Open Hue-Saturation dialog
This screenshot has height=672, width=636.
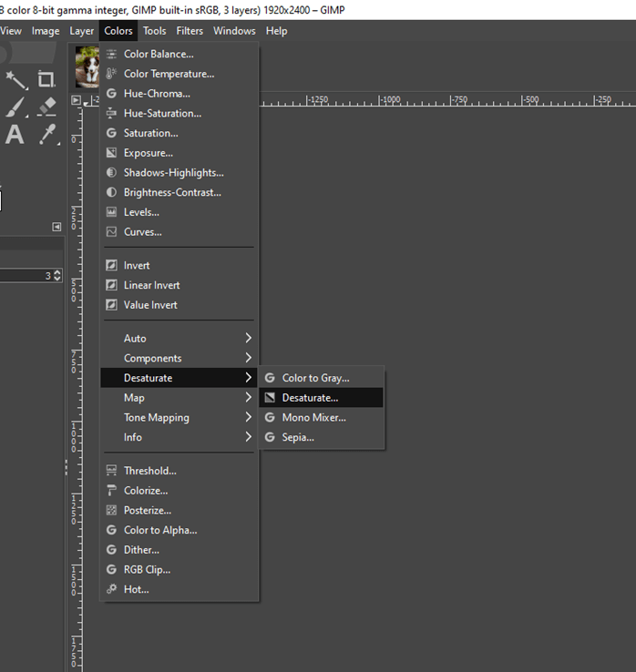point(180,113)
